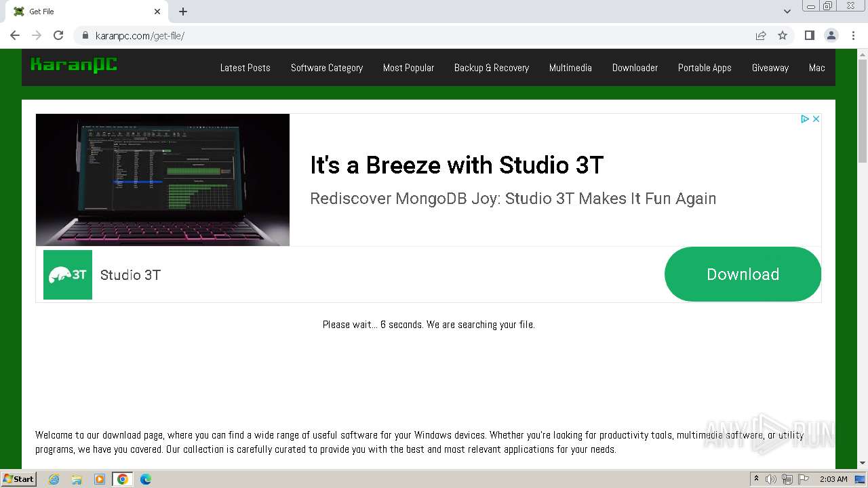Click the Show desktop tray button
This screenshot has width=868, height=488.
click(x=861, y=479)
